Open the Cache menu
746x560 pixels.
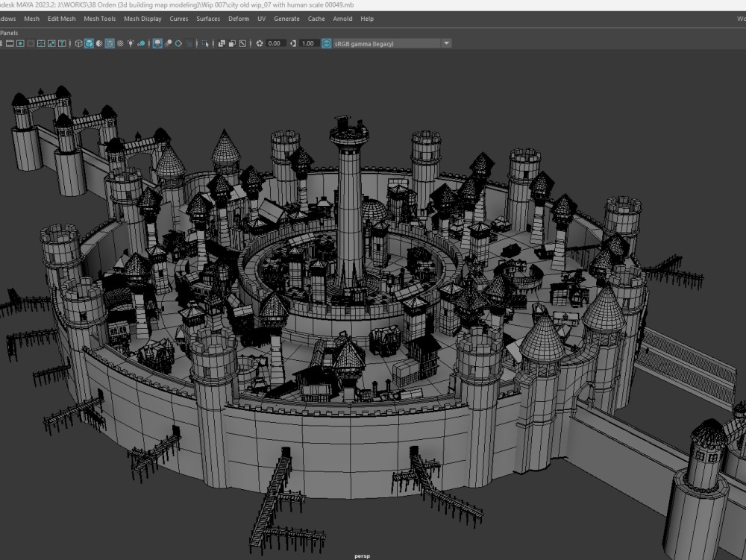316,19
